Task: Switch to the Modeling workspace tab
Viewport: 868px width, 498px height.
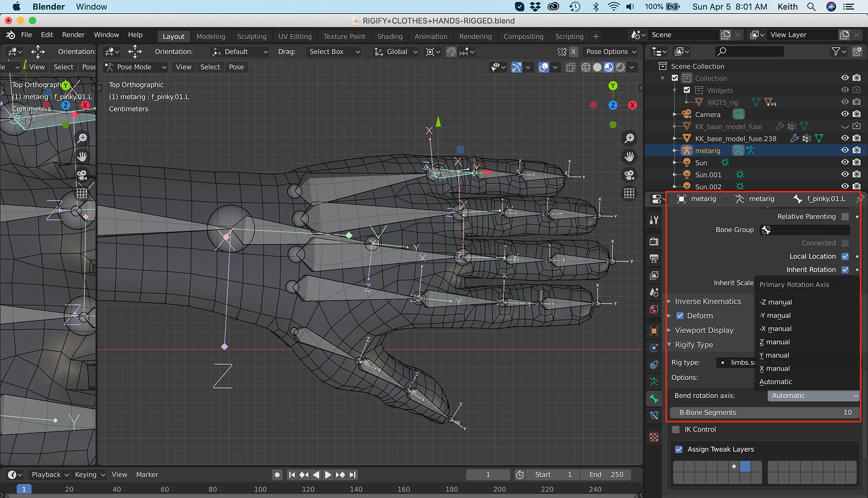Action: pyautogui.click(x=211, y=36)
